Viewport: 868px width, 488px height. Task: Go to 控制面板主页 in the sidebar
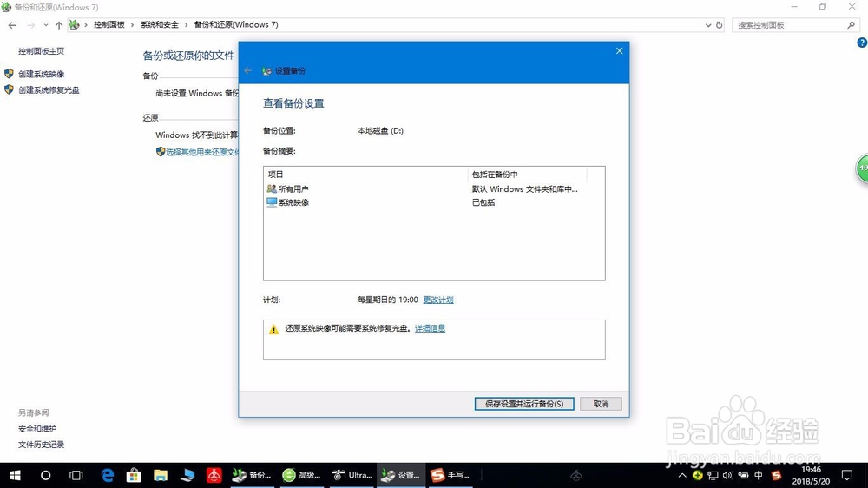pyautogui.click(x=41, y=51)
